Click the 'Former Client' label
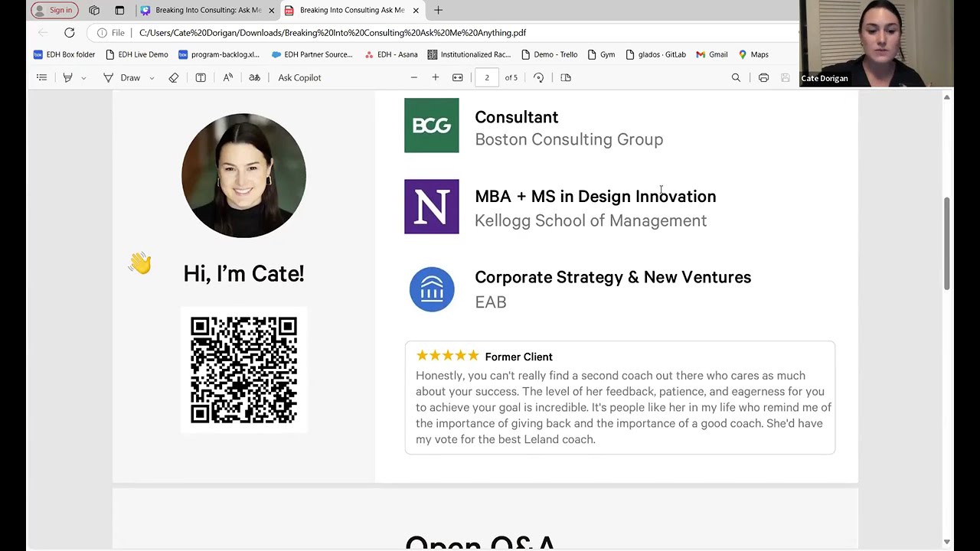 click(x=518, y=357)
